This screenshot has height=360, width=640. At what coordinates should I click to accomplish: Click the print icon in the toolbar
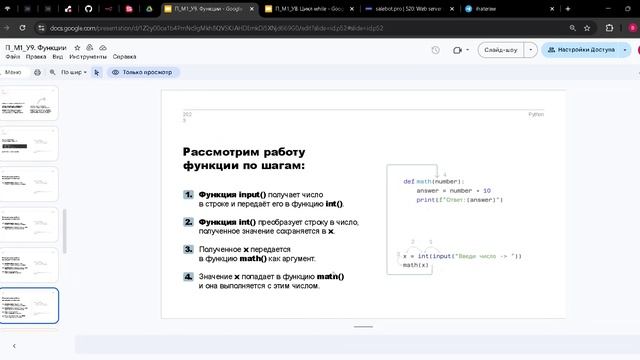38,72
